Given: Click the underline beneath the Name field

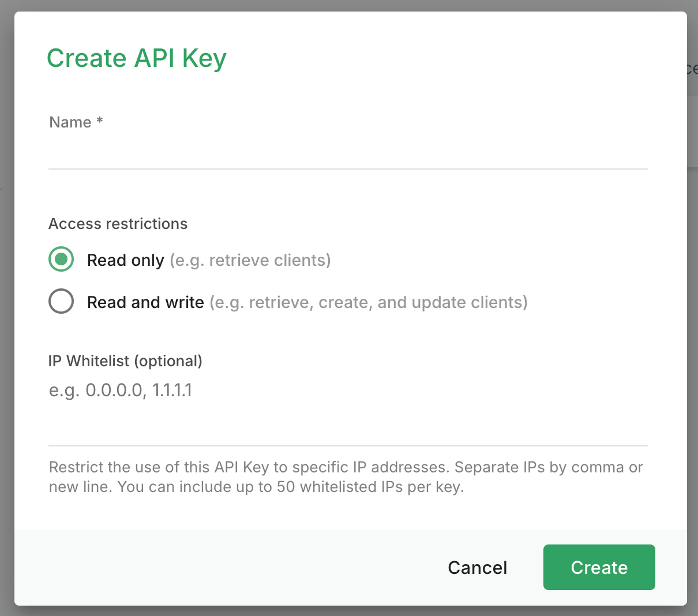Looking at the screenshot, I should pos(347,168).
